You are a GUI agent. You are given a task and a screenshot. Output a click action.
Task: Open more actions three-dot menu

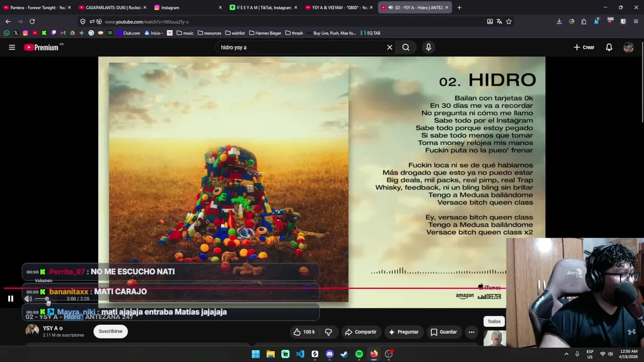tap(471, 332)
